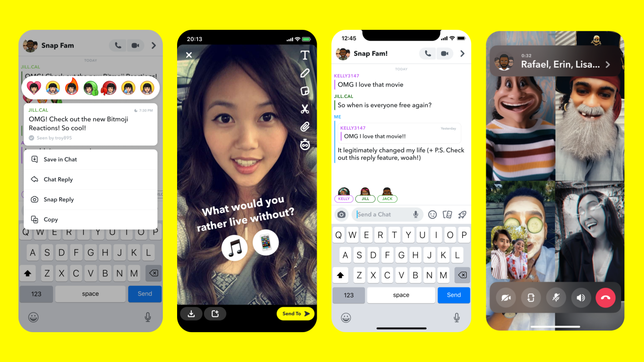Click the camera icon in chat input bar
This screenshot has height=362, width=644.
(x=340, y=215)
